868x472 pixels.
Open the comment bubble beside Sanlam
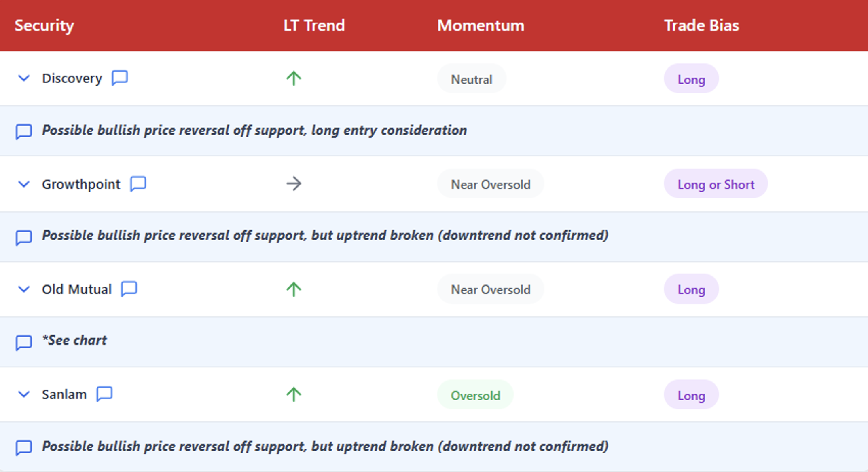(104, 394)
